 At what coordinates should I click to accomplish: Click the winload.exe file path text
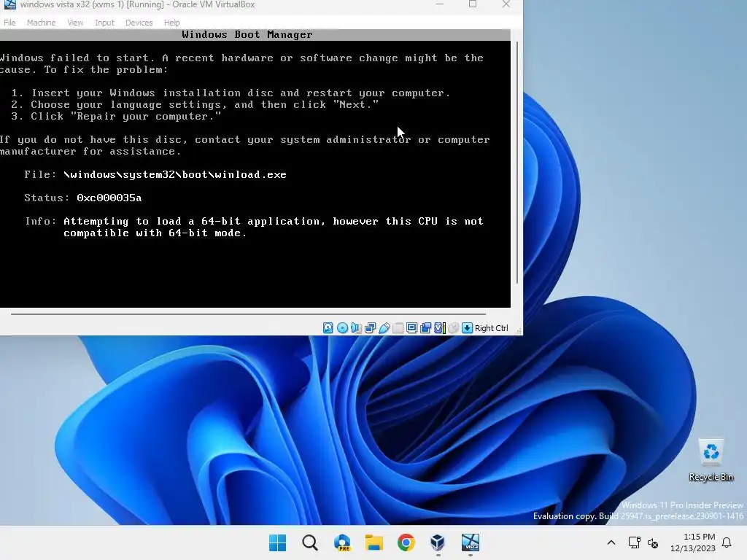pos(175,175)
